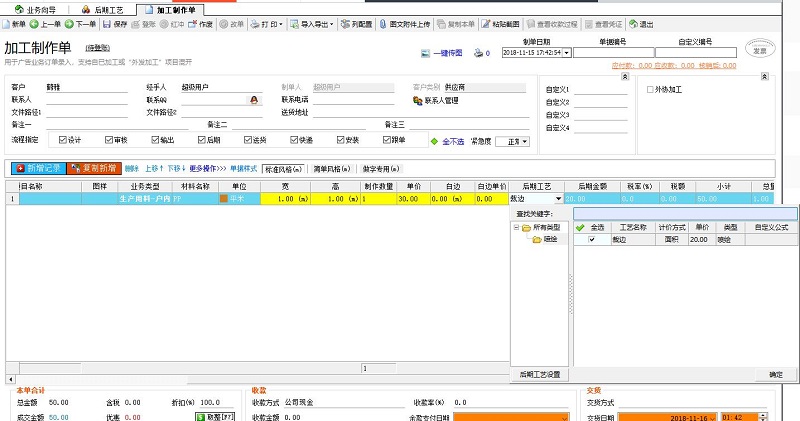Screen dimensions: 800x421
Task: Select the 加工制作单 tab
Action: click(x=170, y=10)
